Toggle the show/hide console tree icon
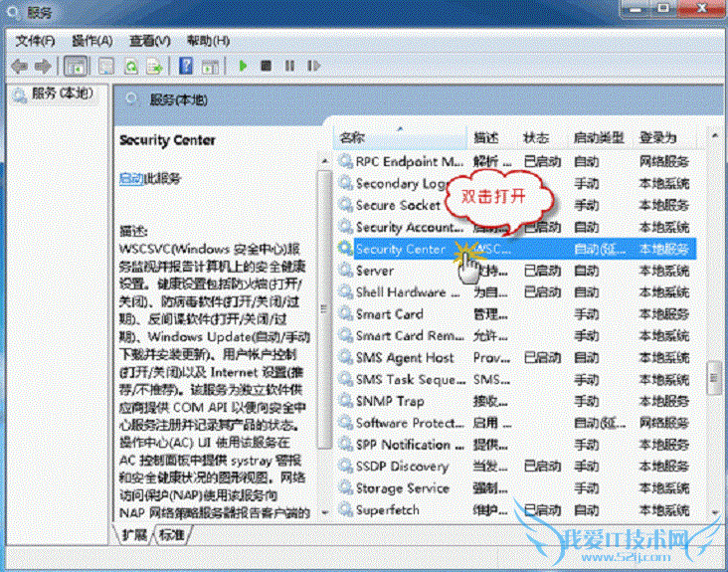Viewport: 728px width, 572px height. pos(76,67)
